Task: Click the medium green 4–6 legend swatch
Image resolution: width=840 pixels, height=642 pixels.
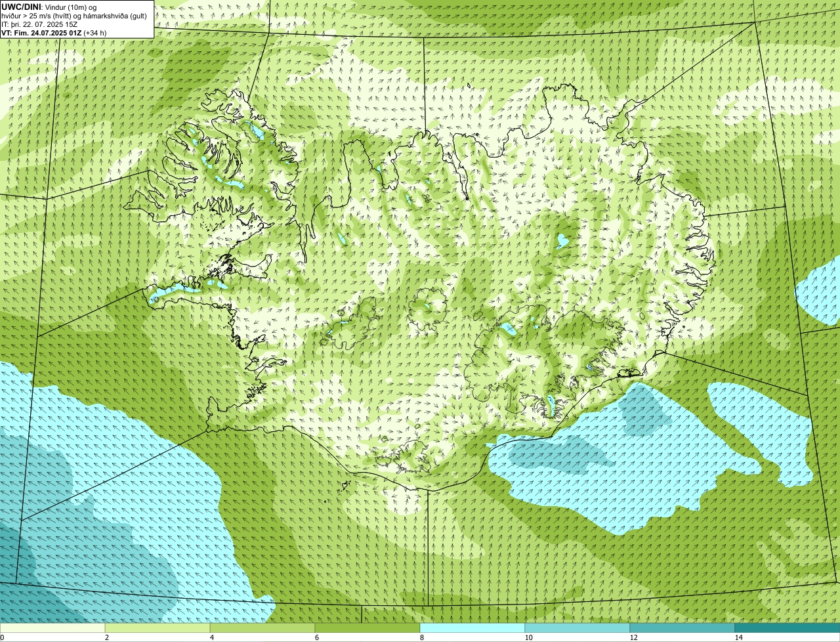Action: pos(262,628)
